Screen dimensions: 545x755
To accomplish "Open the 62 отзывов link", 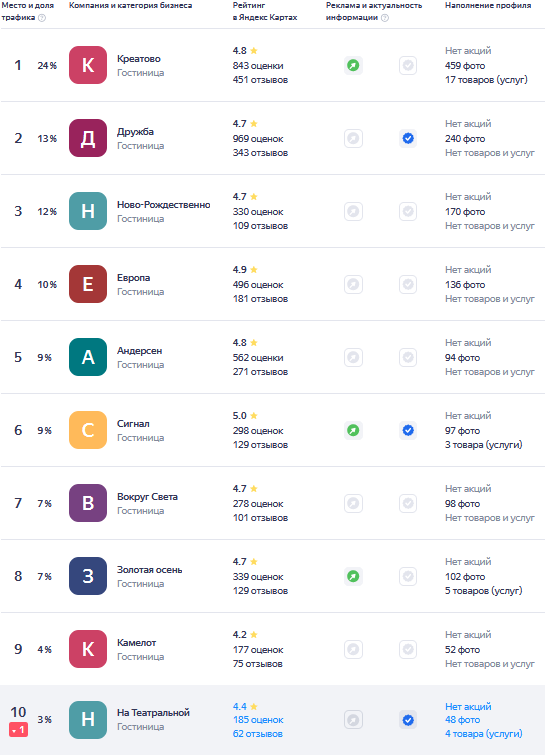I will click(258, 734).
